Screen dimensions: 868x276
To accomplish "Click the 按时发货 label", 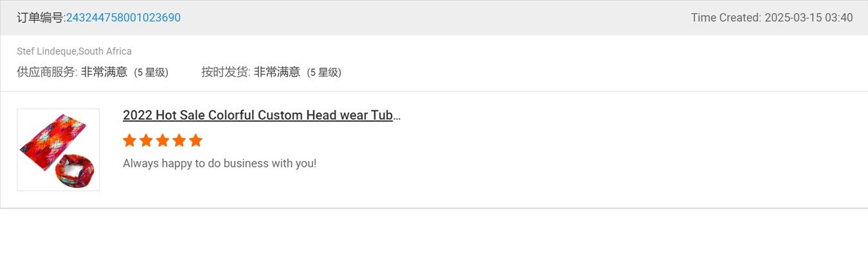I will point(225,73).
